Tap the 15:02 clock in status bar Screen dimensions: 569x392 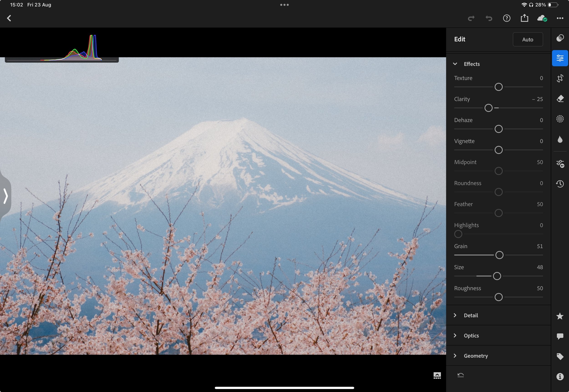[16, 5]
